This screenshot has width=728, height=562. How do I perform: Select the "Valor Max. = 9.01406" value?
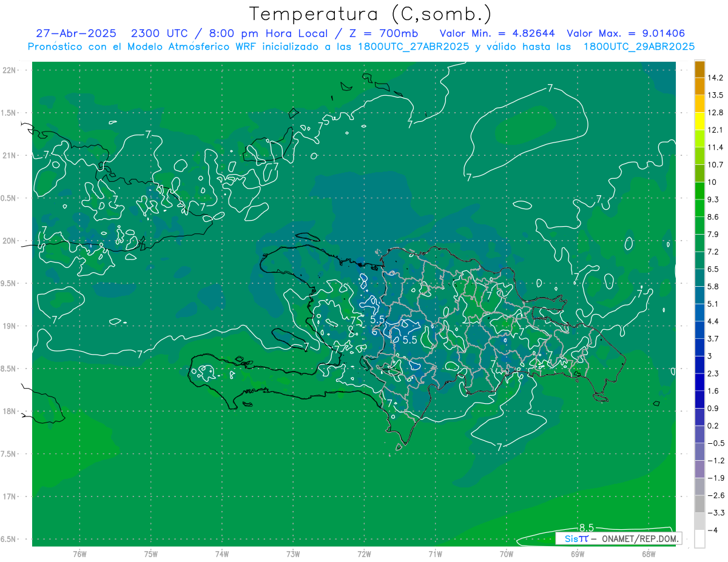[625, 33]
